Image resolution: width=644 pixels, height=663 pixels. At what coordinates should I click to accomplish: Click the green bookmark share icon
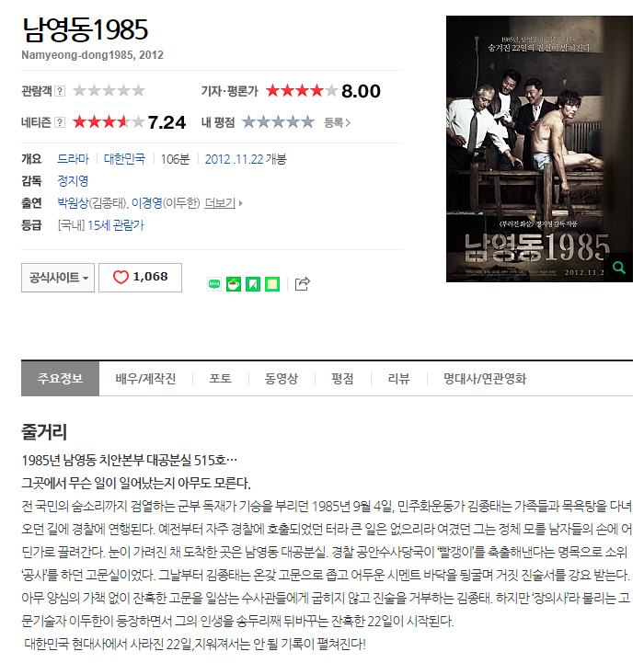(x=253, y=284)
